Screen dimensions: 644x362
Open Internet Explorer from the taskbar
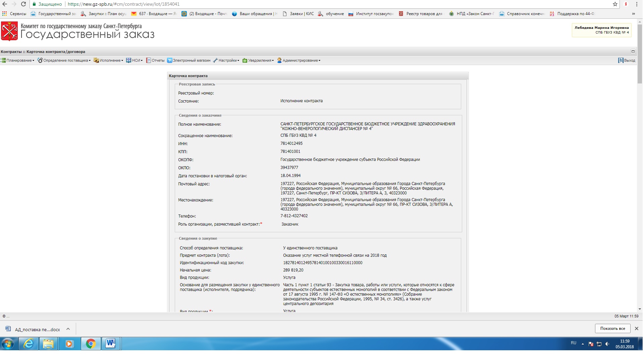(29, 344)
